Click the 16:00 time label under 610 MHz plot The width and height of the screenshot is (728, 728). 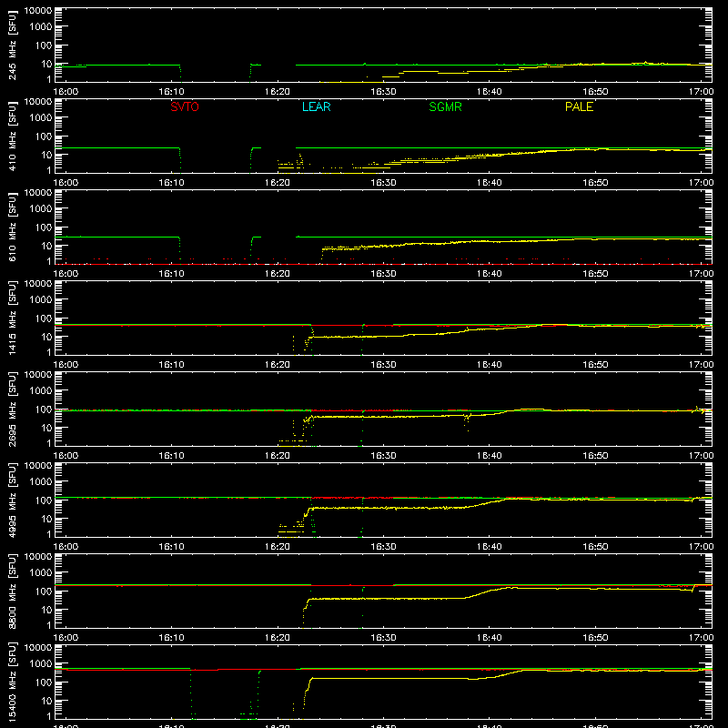coord(66,274)
